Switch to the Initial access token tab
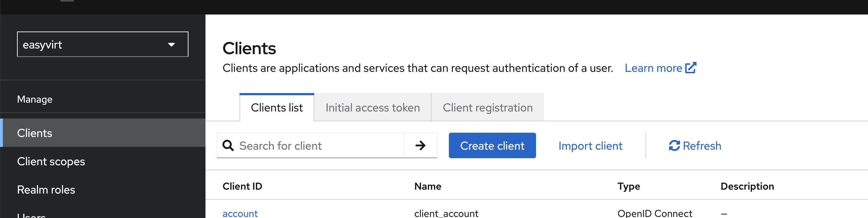This screenshot has height=218, width=868. (372, 108)
